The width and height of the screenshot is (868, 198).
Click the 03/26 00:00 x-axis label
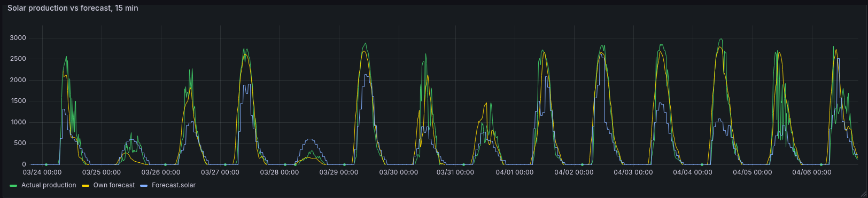[161, 172]
